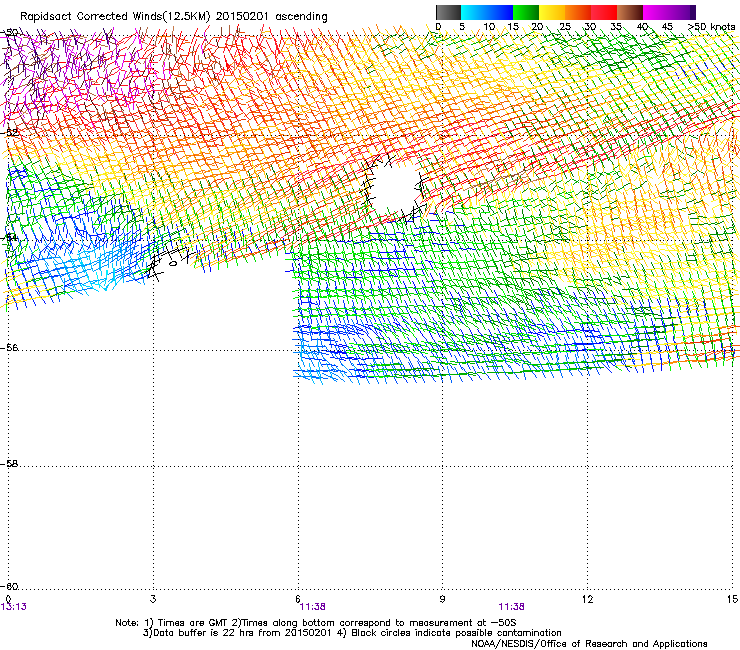
Task: Click the "NOAA/NESDIS/Office of Research and Applications" credit
Action: pyautogui.click(x=589, y=644)
